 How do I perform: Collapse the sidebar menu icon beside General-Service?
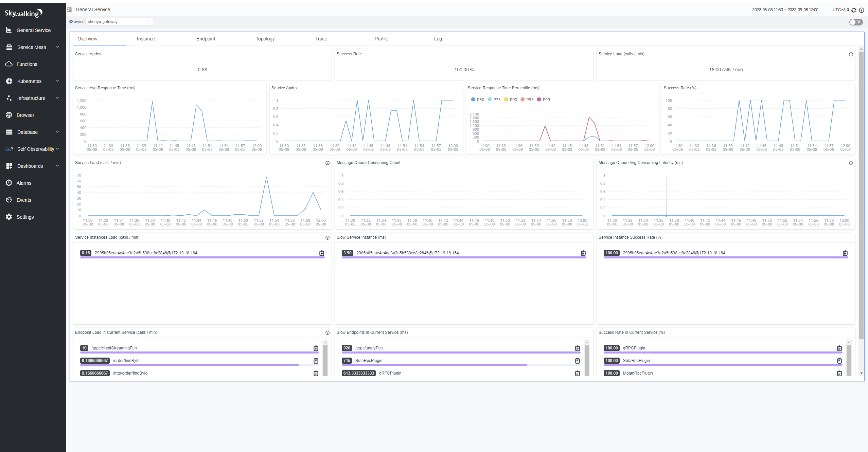(69, 10)
